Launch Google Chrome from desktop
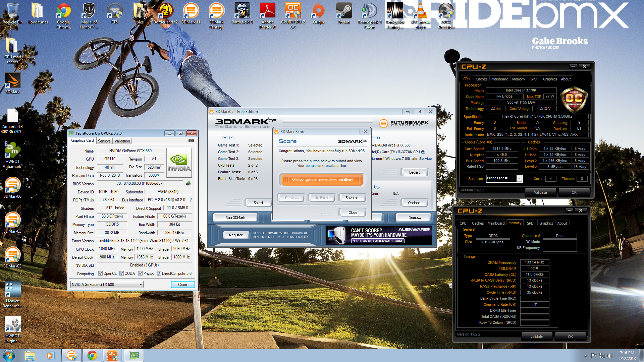 pyautogui.click(x=63, y=16)
